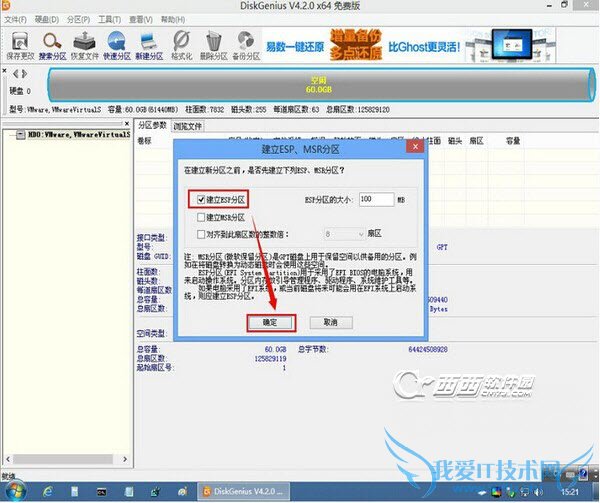Click the 60.0GB free space disk bar
Viewport: 600px width, 503px height.
click(x=321, y=85)
